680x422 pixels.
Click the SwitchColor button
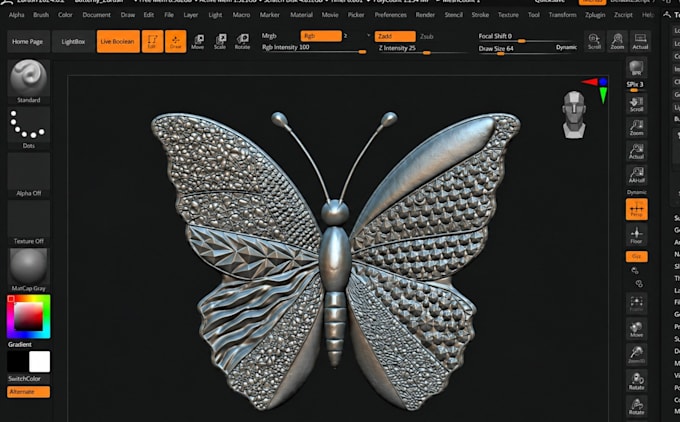[x=29, y=379]
